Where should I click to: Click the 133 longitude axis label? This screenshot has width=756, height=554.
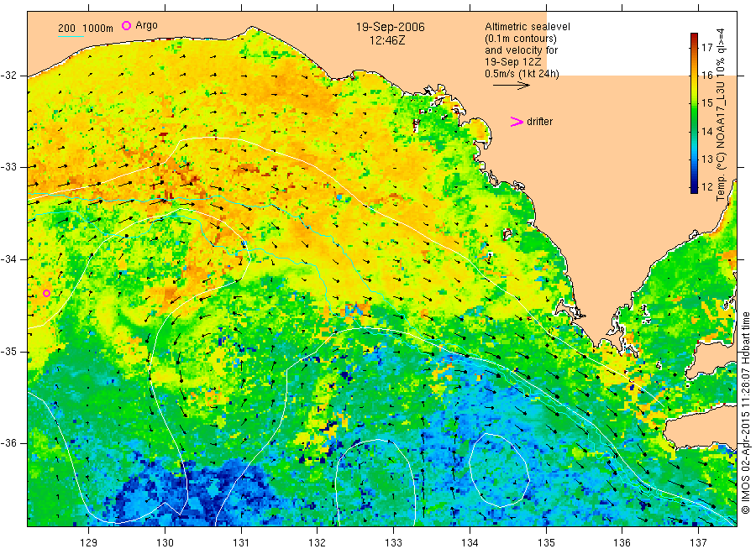pos(393,543)
